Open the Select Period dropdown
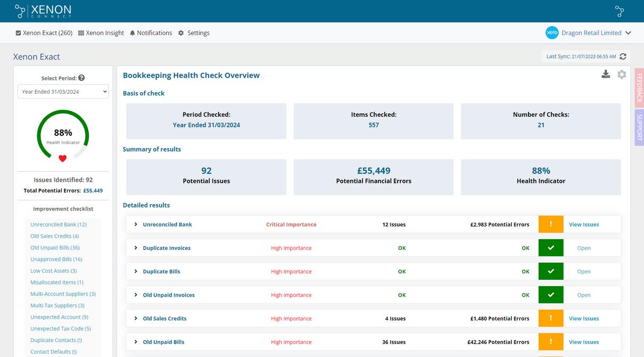 [63, 92]
